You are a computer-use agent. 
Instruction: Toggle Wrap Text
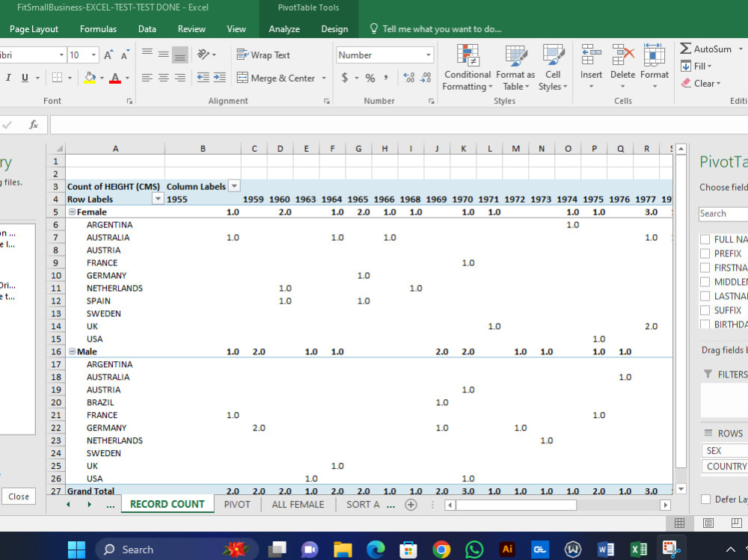pyautogui.click(x=263, y=55)
